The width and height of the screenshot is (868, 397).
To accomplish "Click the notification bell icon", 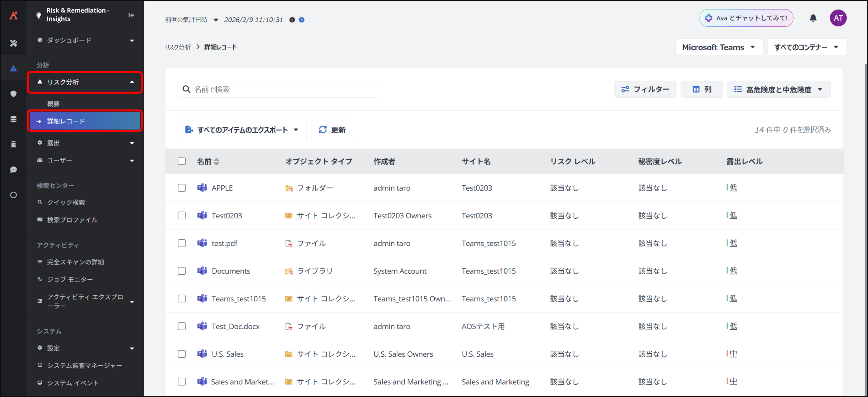I will (x=813, y=18).
